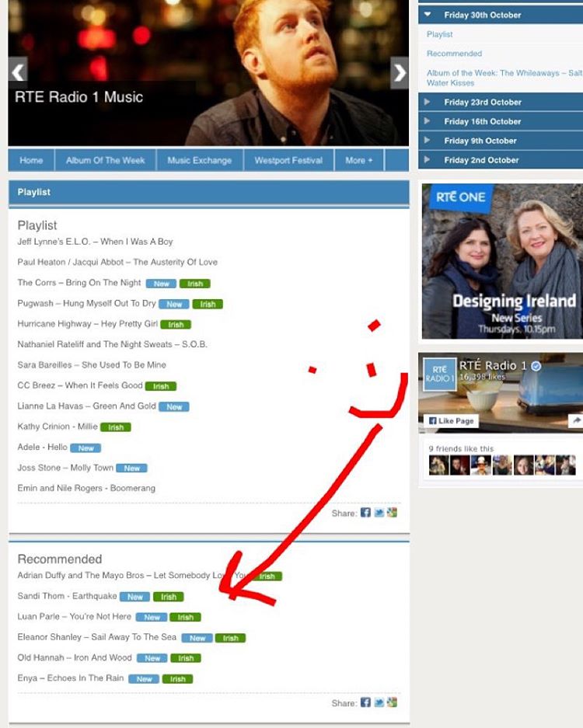
Task: Click New tag beside Lianne La Havas
Action: point(174,406)
